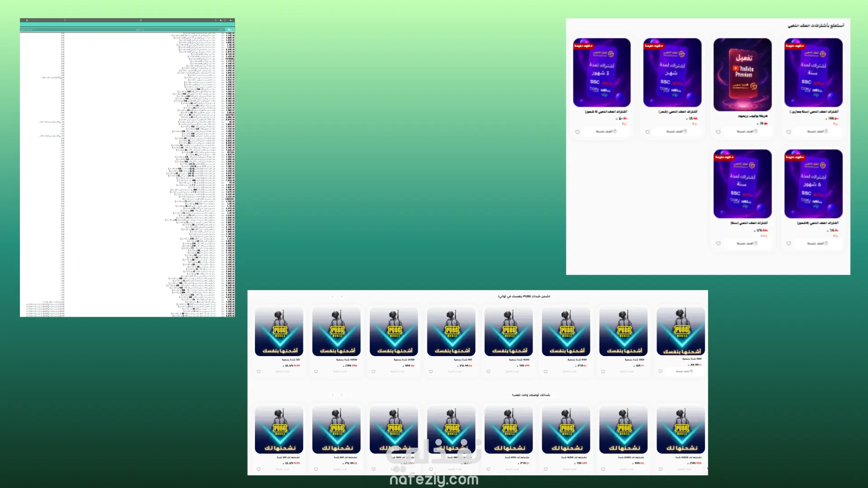Open the YouTube Premium activation product image
868x488 pixels.
tap(742, 75)
